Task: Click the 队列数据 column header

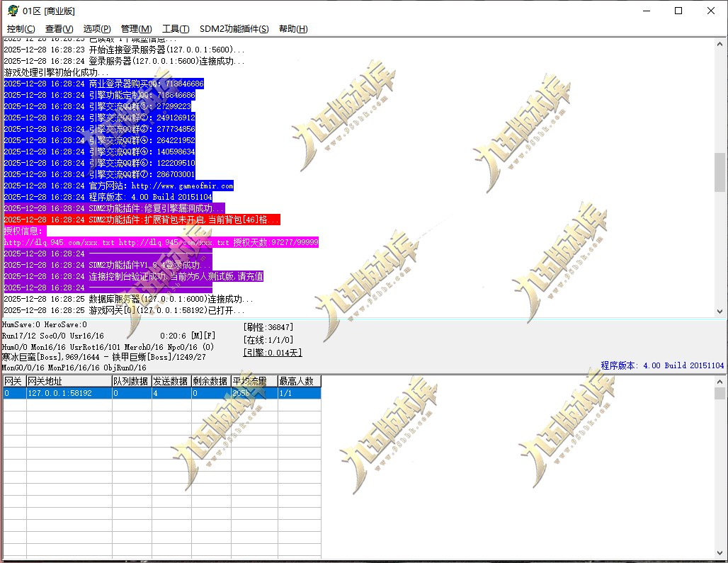Action: pos(132,381)
